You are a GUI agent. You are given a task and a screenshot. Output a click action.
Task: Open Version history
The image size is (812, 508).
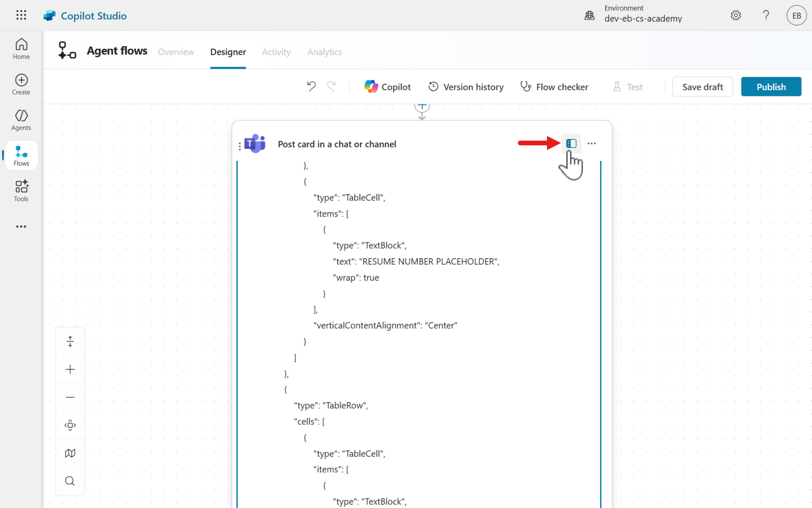coord(466,87)
